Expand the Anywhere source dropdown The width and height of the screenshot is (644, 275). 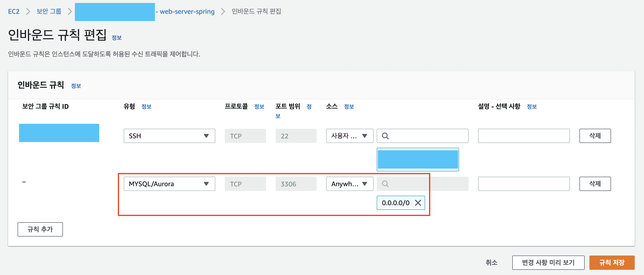(349, 184)
